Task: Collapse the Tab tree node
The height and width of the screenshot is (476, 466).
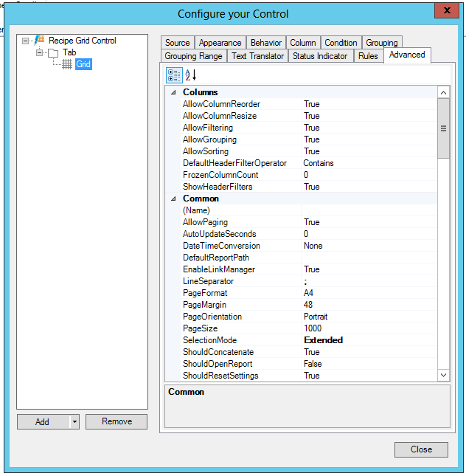Action: coord(39,52)
